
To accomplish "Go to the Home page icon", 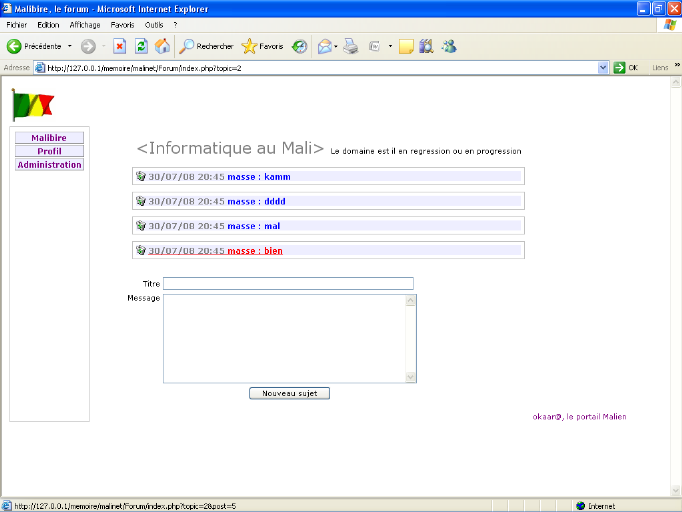I will pyautogui.click(x=162, y=46).
